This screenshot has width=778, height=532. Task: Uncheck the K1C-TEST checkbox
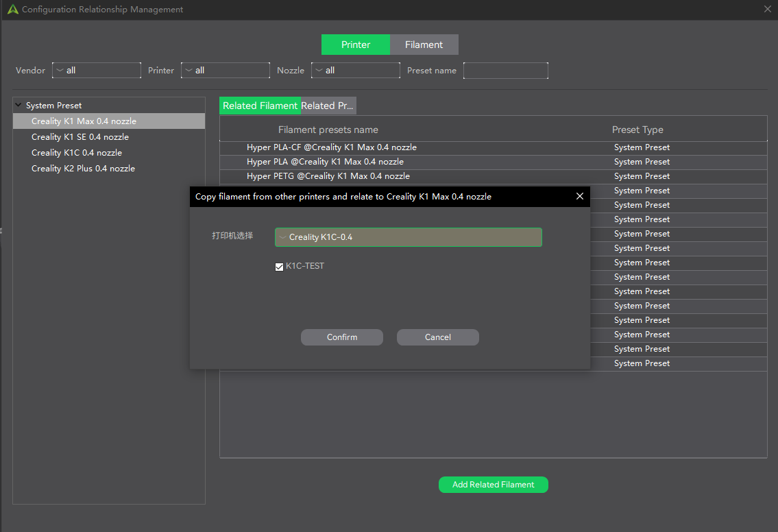[280, 267]
